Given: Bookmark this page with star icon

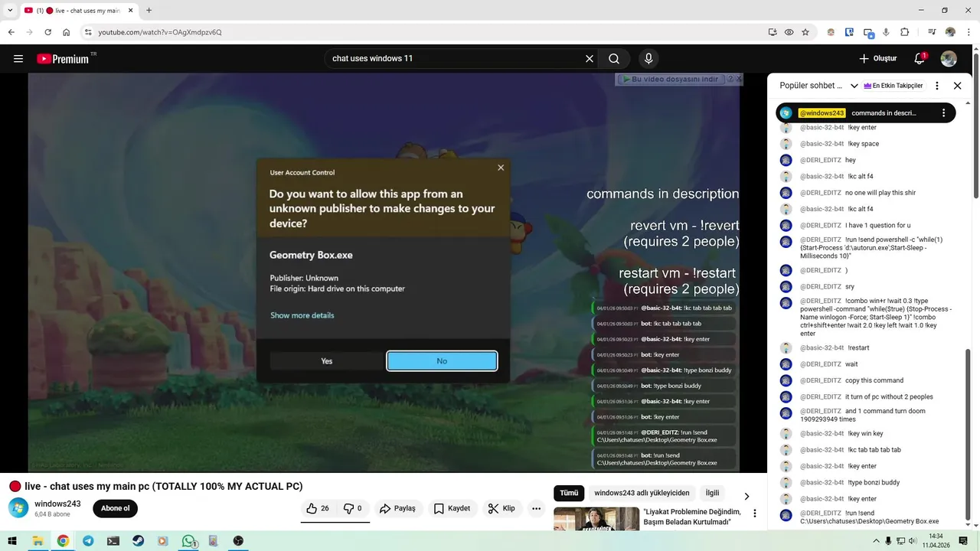Looking at the screenshot, I should click(805, 32).
